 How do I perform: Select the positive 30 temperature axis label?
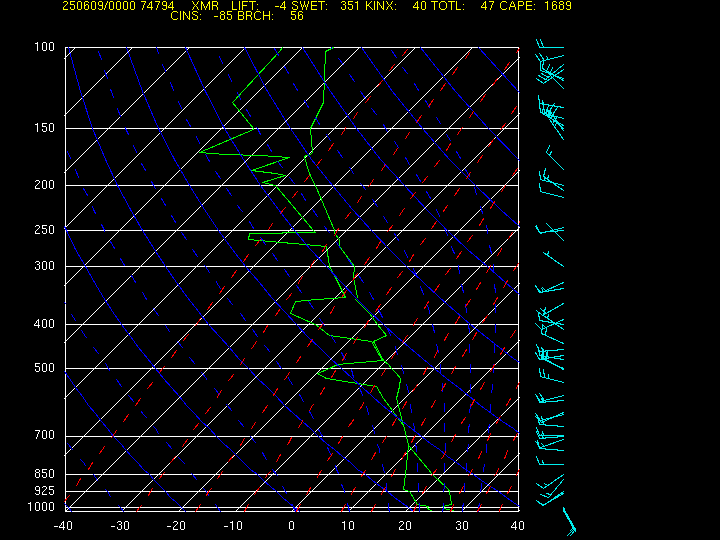pos(462,526)
